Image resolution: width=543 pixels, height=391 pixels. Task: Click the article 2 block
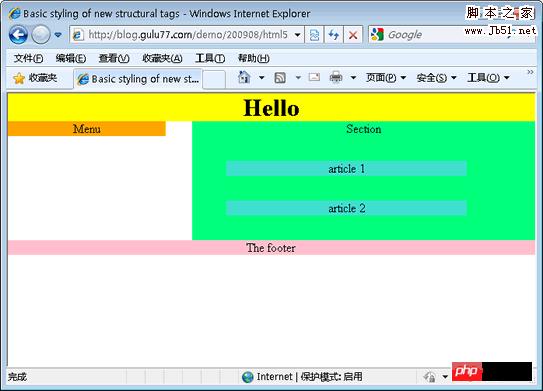[x=347, y=208]
